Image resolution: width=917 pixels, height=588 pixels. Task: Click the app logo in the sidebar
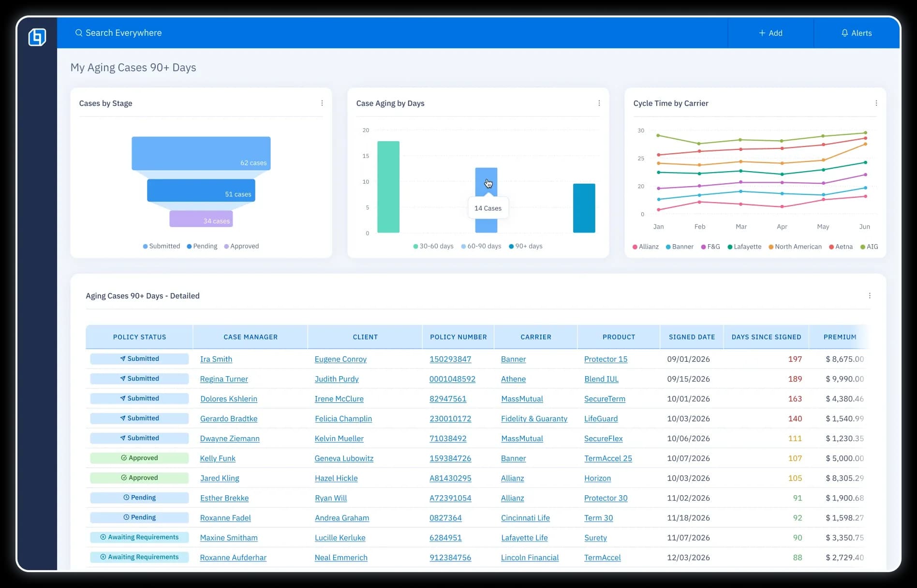pos(37,37)
